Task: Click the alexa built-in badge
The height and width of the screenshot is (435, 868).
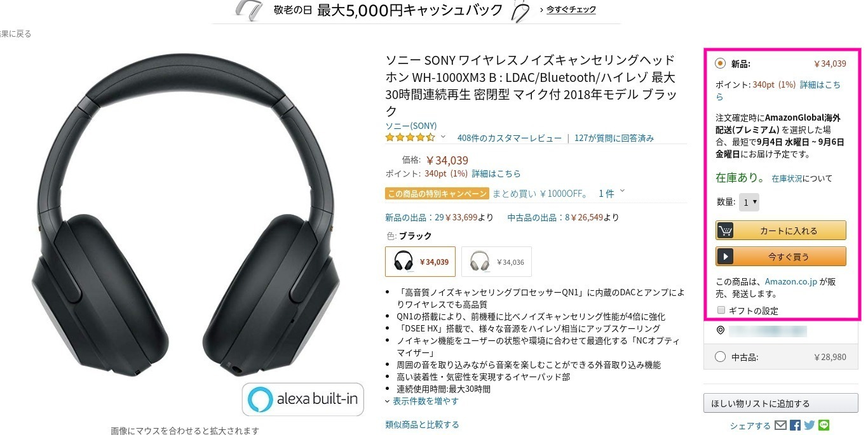Action: pos(303,399)
